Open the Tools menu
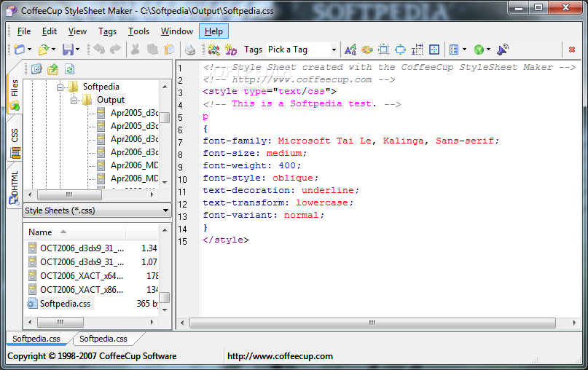This screenshot has height=370, width=588. click(x=138, y=31)
